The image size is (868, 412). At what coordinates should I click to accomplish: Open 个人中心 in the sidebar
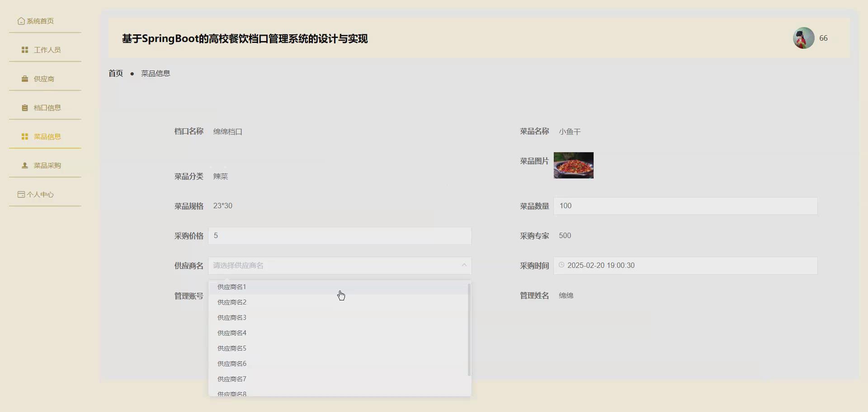[x=45, y=194]
